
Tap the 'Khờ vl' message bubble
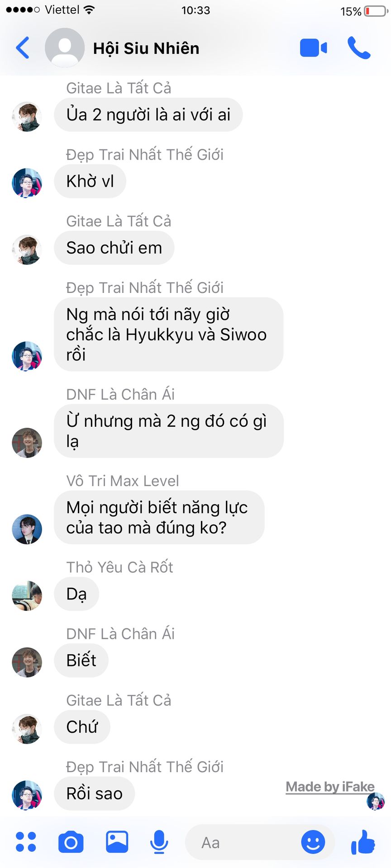pos(90,181)
